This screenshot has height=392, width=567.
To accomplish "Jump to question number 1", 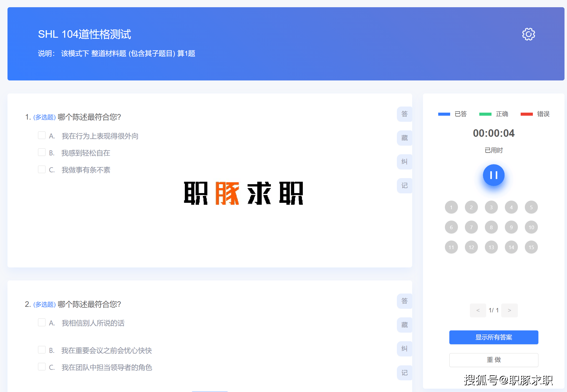I will 451,207.
